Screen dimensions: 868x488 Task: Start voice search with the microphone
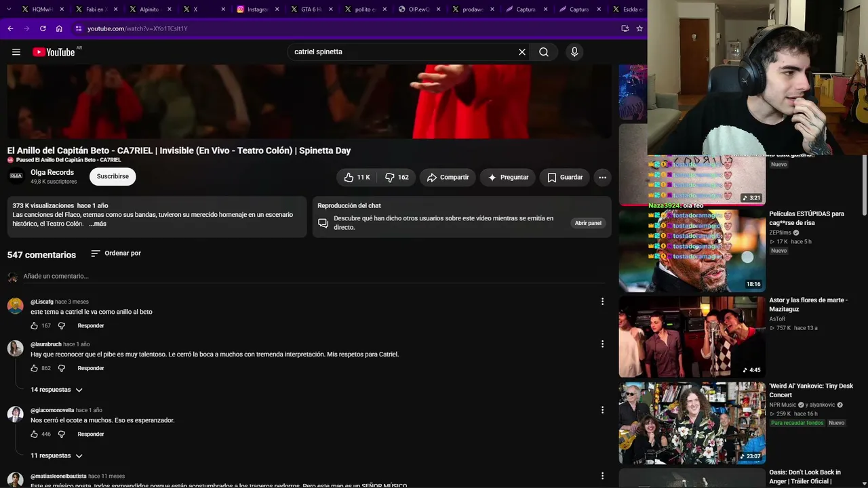pyautogui.click(x=574, y=52)
